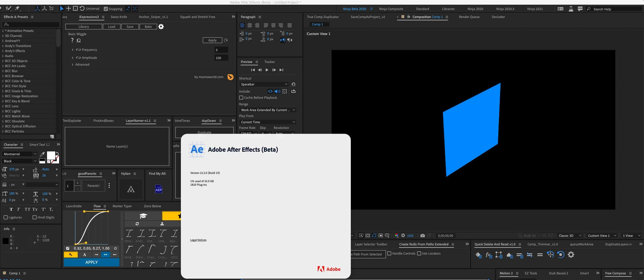
Task: Align paragraph text left
Action: click(242, 25)
